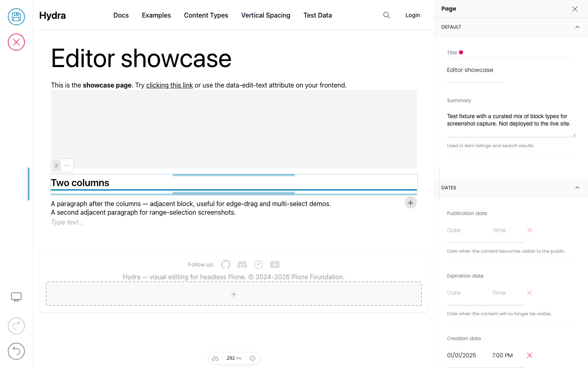Click the Redo arrow icon

tap(16, 326)
